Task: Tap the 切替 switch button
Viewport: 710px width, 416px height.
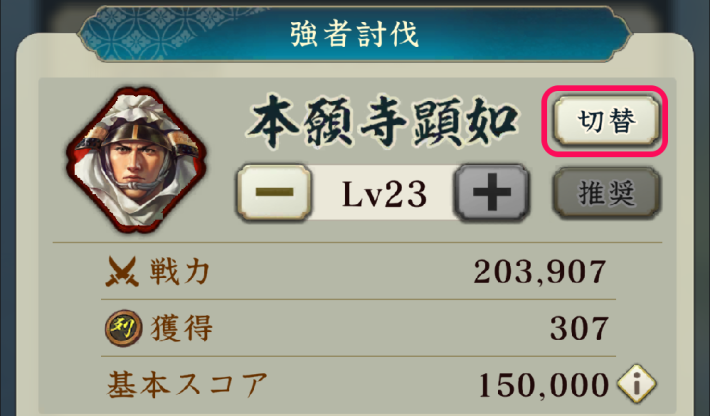Action: (x=606, y=121)
